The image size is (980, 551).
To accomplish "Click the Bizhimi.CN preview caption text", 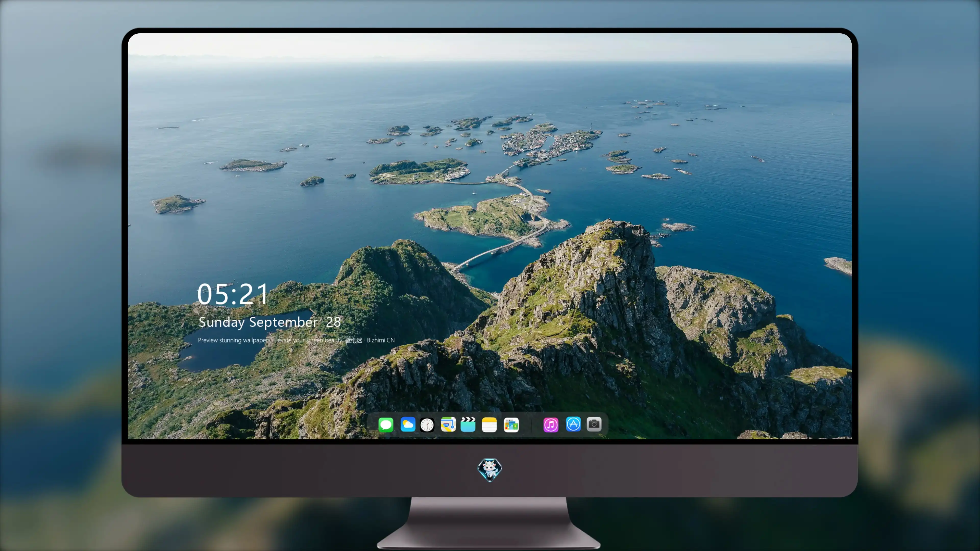I will pyautogui.click(x=296, y=340).
